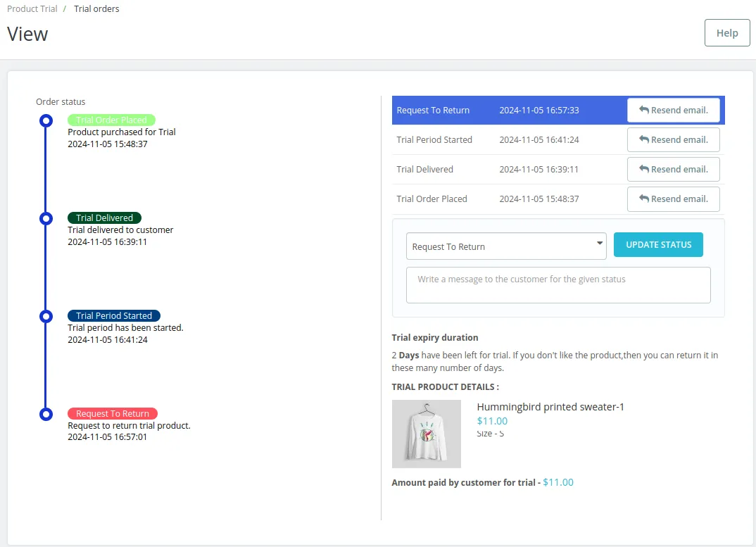Click the blue Trial Period Started badge
This screenshot has height=547, width=756.
[114, 315]
